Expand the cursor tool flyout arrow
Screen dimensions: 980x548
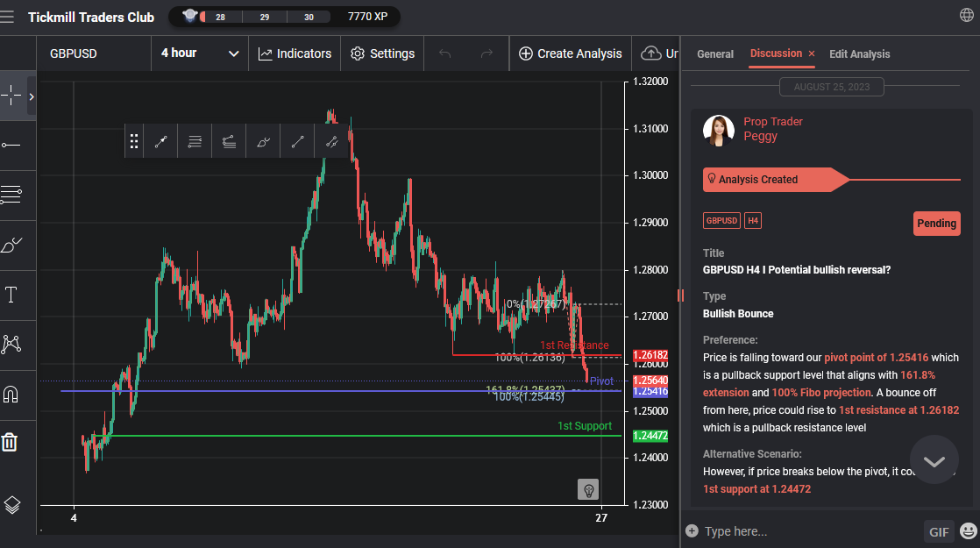[x=32, y=96]
